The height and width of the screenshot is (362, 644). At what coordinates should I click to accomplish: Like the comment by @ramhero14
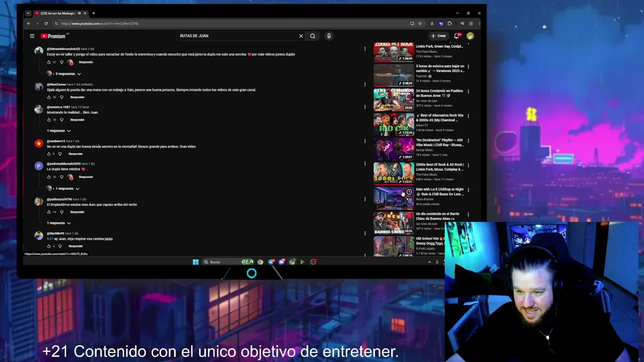[49, 154]
